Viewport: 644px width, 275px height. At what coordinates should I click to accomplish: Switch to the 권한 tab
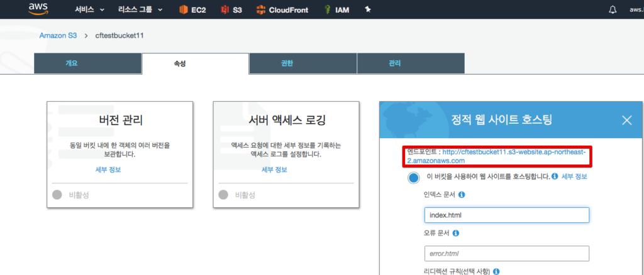303,63
